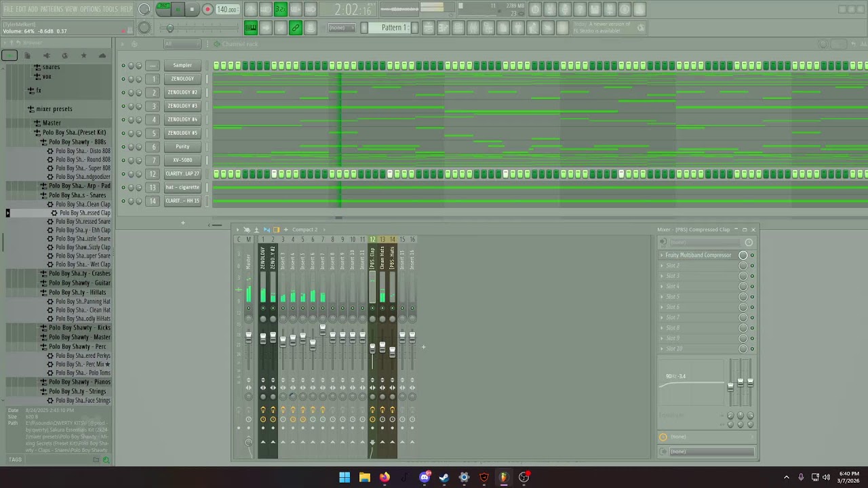Toggle the green 3-2-1 countdown icon
Viewport: 868px width, 488px height.
coord(280,9)
